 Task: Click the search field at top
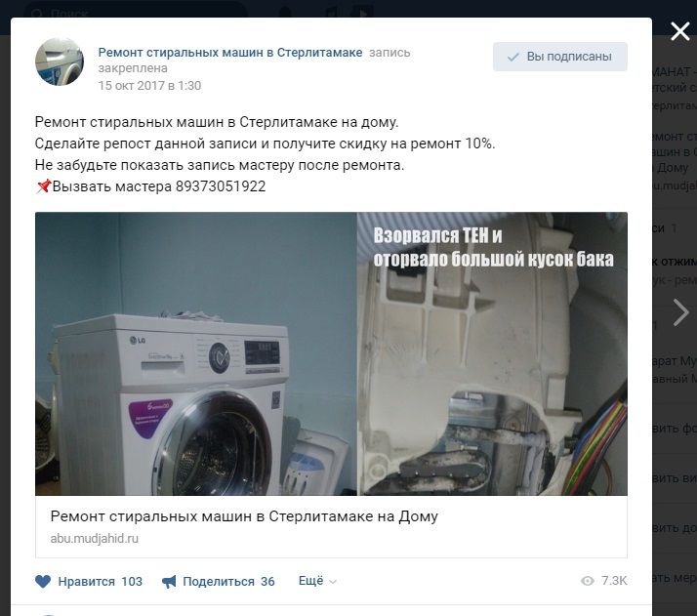click(134, 13)
